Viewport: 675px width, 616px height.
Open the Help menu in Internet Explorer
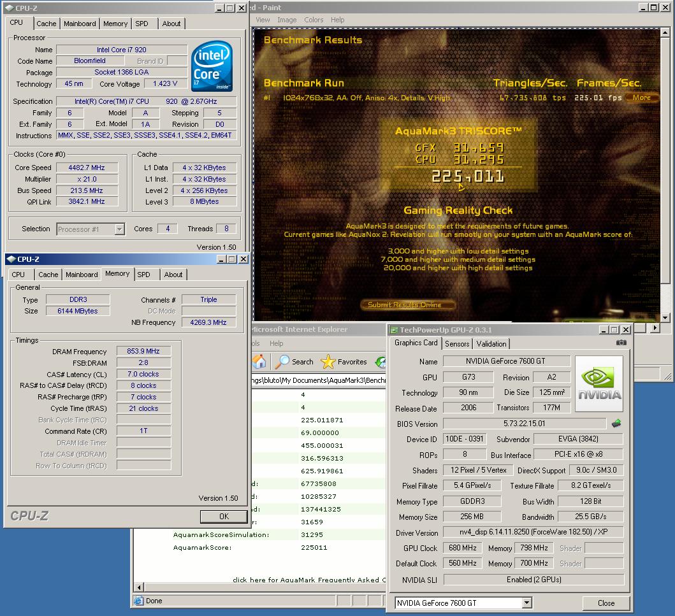click(277, 343)
